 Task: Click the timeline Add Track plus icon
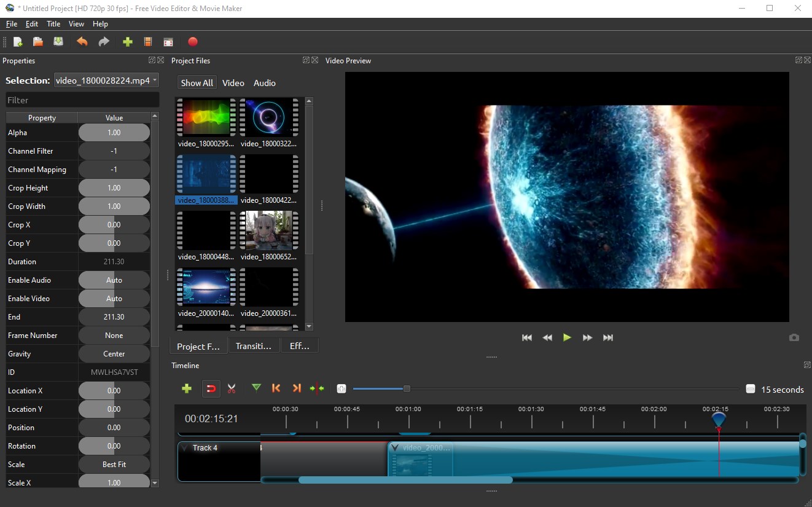(x=187, y=388)
